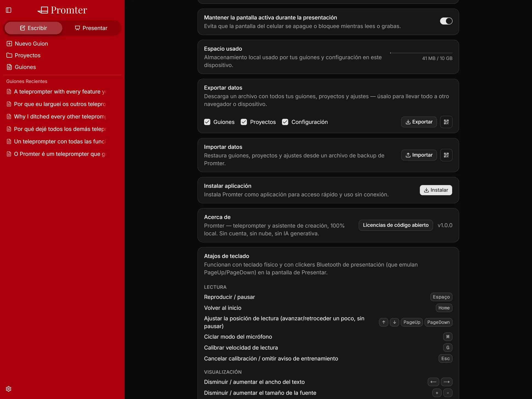Click version v1.0.0 text
This screenshot has width=532, height=399.
click(445, 225)
